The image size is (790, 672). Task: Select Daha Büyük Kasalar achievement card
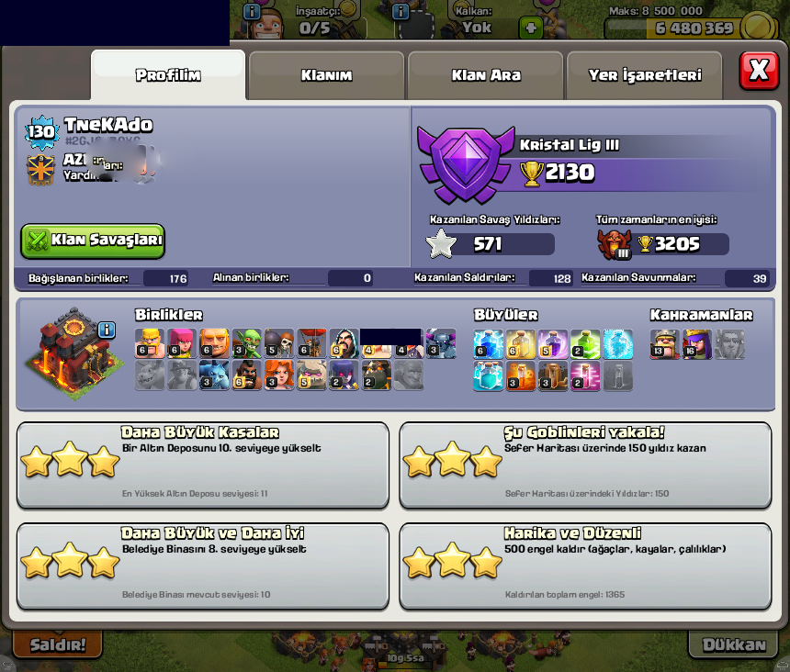click(202, 465)
